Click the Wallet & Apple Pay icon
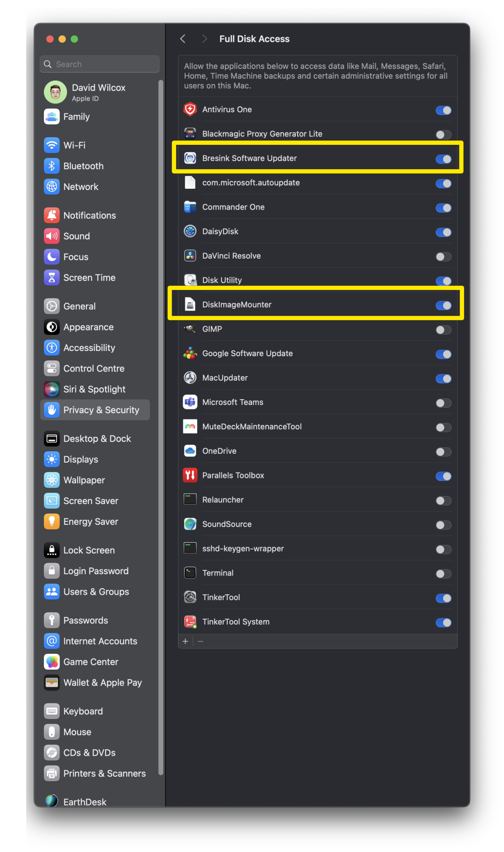Image resolution: width=504 pixels, height=852 pixels. (x=52, y=682)
